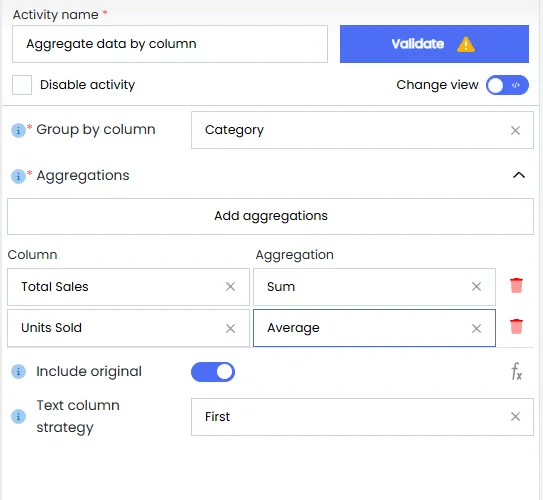Clear the Category group by selection
This screenshot has width=543, height=500.
click(x=515, y=131)
